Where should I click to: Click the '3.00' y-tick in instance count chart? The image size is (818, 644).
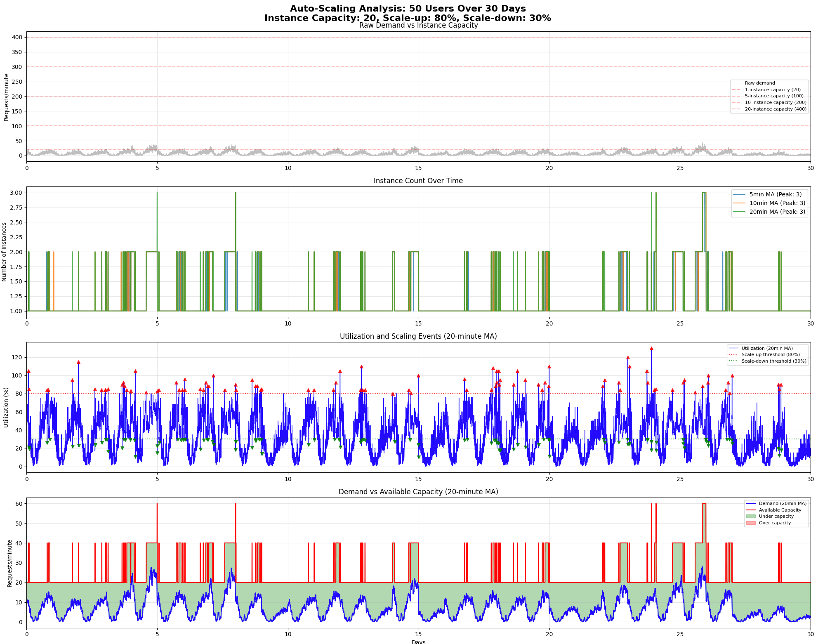coord(16,193)
